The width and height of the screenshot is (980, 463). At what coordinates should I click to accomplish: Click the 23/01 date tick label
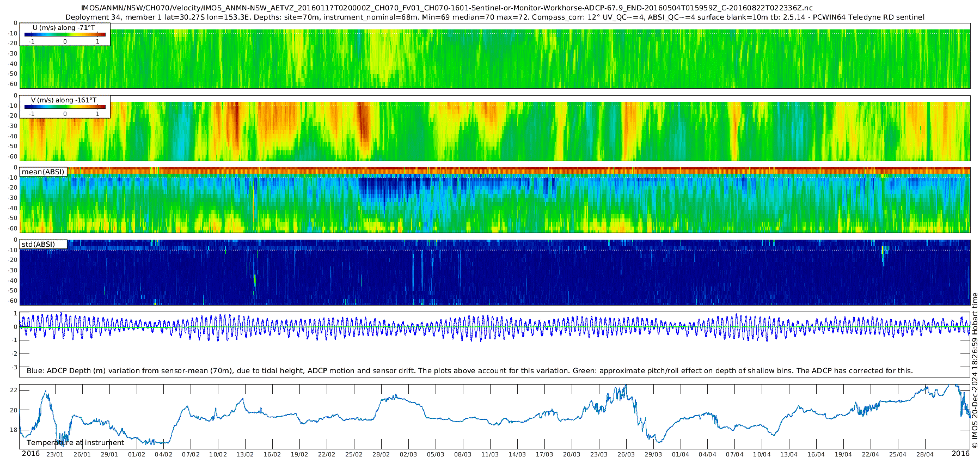(x=54, y=454)
